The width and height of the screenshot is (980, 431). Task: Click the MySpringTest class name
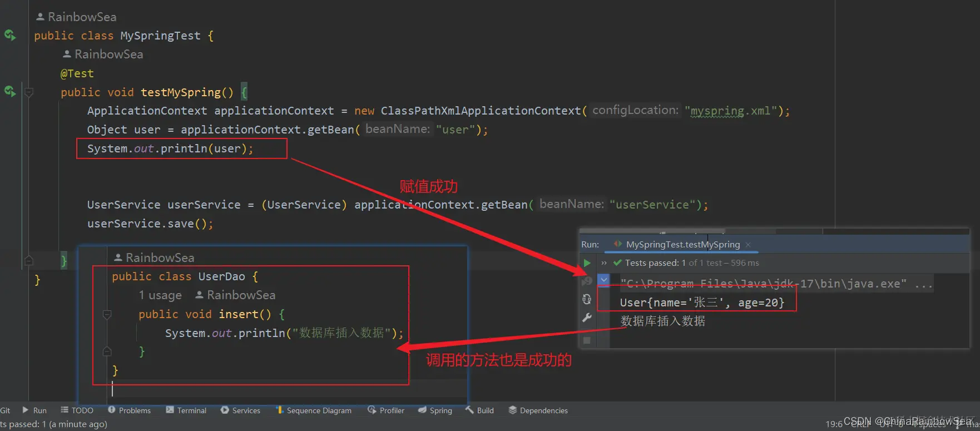tap(160, 36)
